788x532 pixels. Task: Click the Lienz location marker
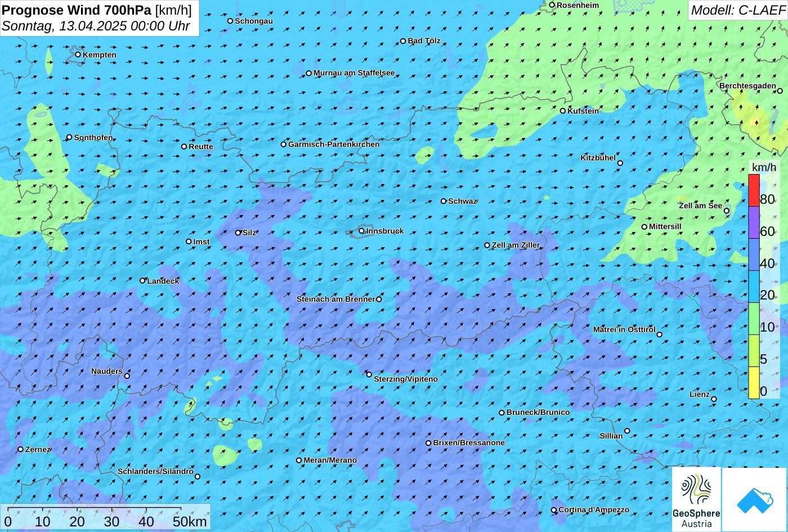pyautogui.click(x=714, y=399)
